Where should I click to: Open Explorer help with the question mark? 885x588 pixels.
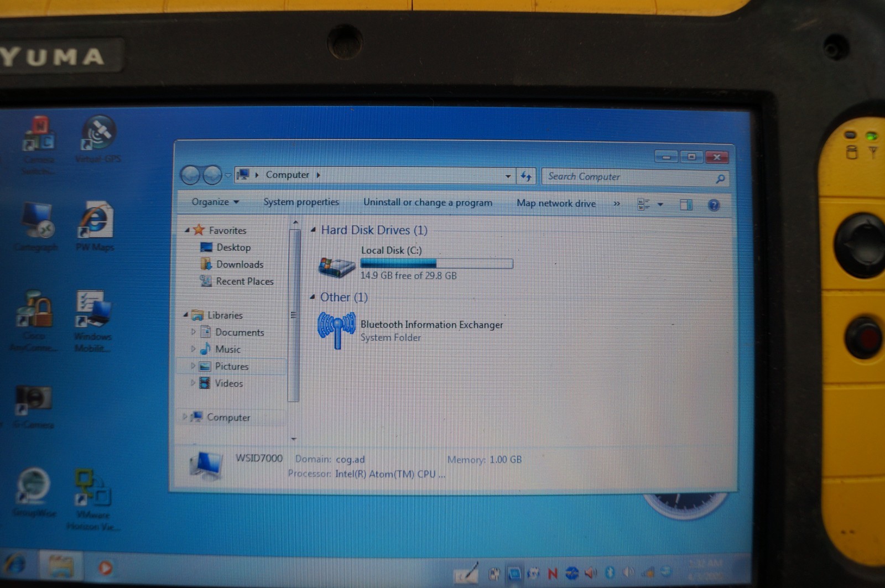(x=714, y=205)
